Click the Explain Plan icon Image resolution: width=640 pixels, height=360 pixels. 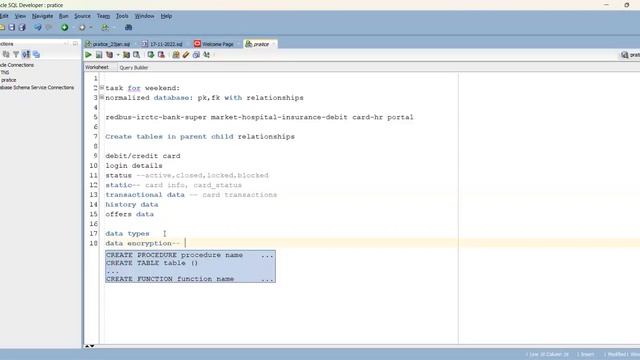(x=109, y=55)
